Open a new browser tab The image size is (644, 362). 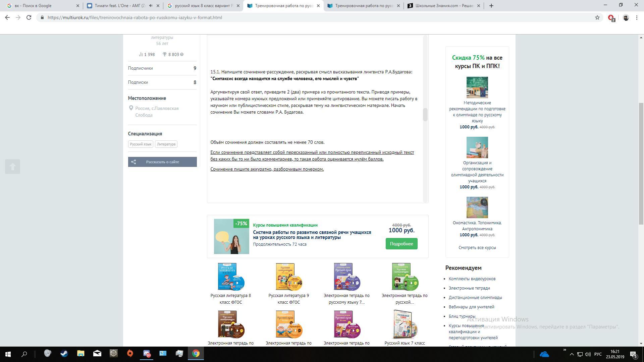pos(491,6)
